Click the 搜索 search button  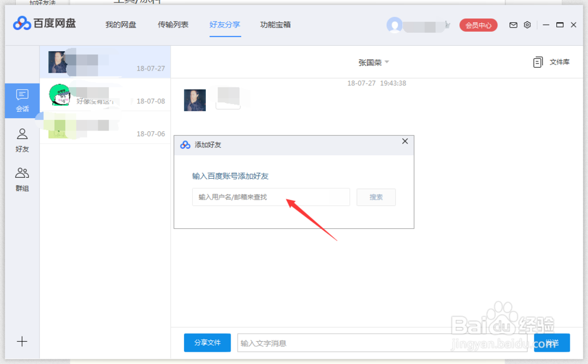tap(376, 197)
